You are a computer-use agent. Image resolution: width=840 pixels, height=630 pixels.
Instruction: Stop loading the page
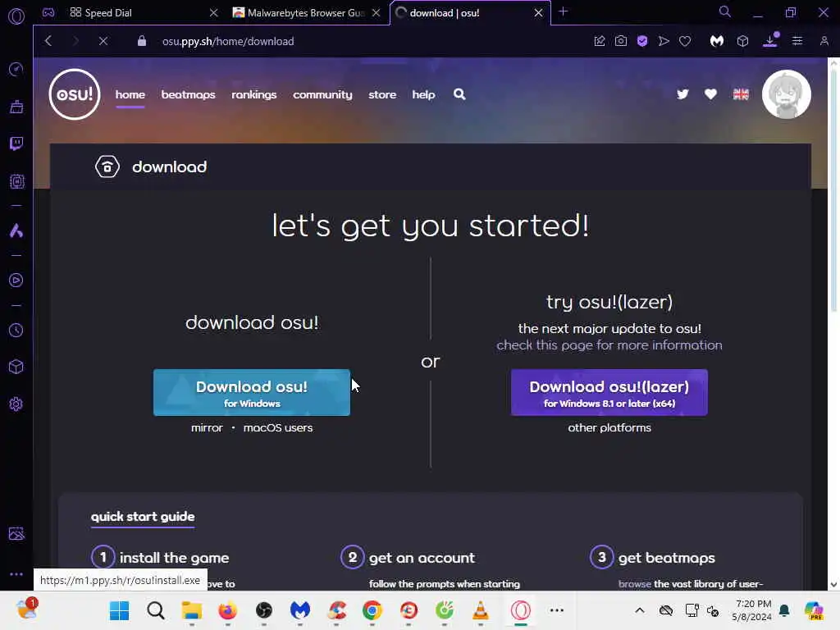click(x=103, y=41)
